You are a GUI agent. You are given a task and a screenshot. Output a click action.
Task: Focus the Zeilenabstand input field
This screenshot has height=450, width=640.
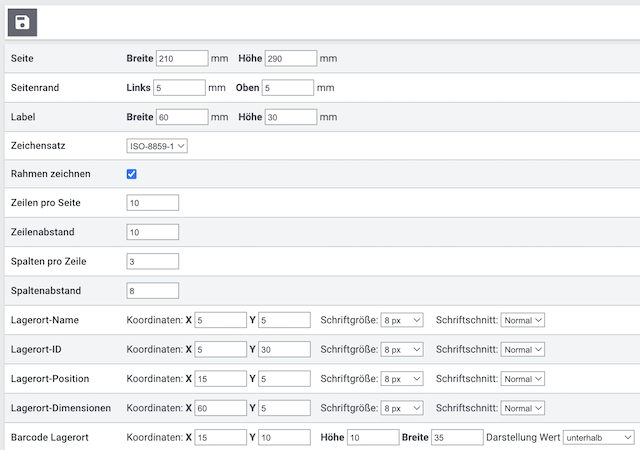153,232
